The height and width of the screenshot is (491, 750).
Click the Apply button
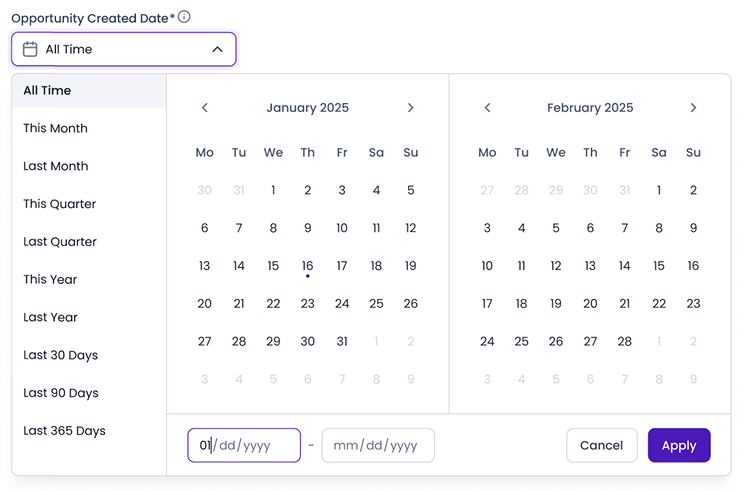coord(679,445)
